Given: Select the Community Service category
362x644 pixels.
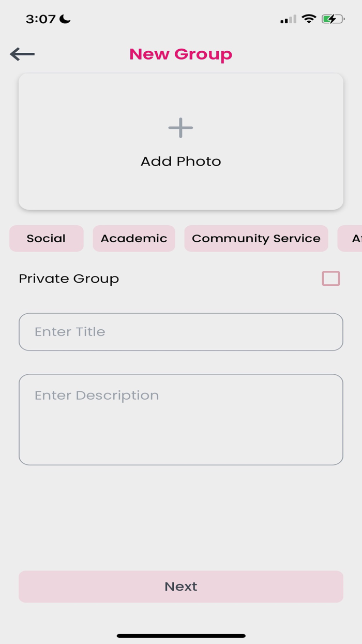Looking at the screenshot, I should [x=256, y=238].
